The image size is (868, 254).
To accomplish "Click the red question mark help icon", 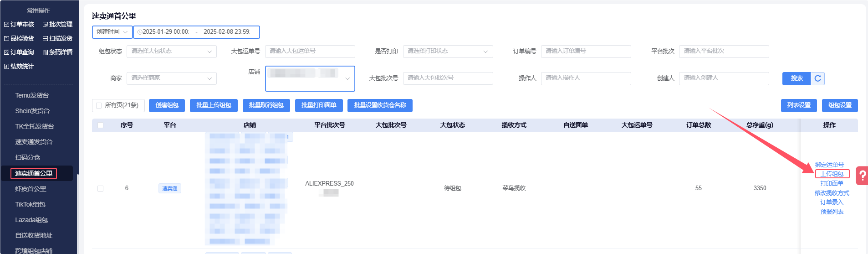I will (862, 176).
